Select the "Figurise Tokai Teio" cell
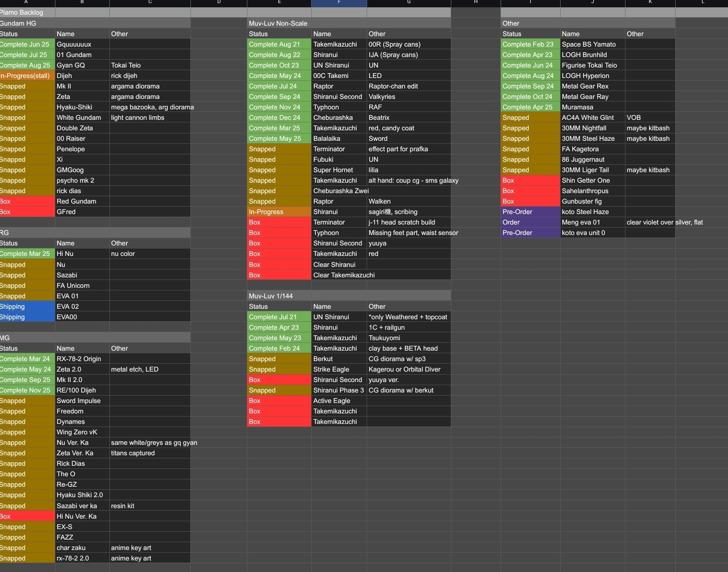The image size is (728, 572). click(x=593, y=65)
